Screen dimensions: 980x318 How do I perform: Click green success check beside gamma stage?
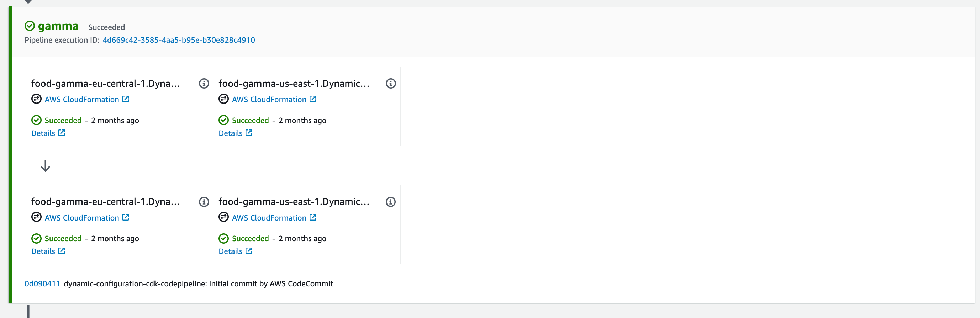click(30, 26)
